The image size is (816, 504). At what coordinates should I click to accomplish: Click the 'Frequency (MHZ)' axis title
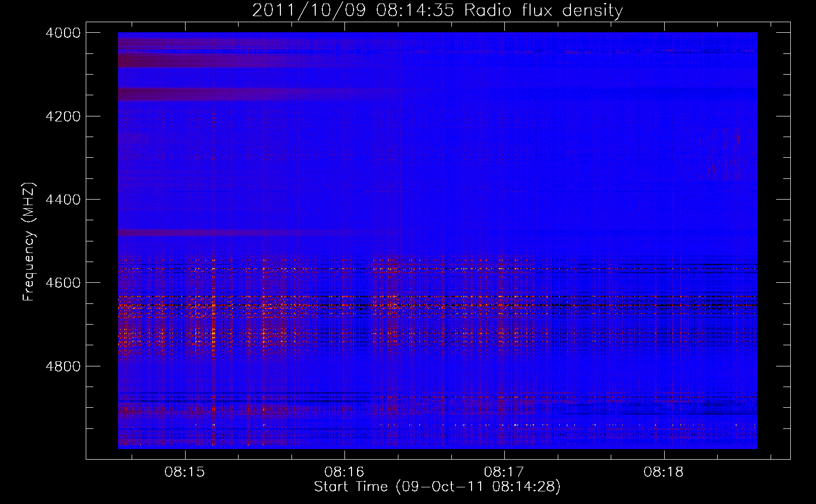point(29,242)
